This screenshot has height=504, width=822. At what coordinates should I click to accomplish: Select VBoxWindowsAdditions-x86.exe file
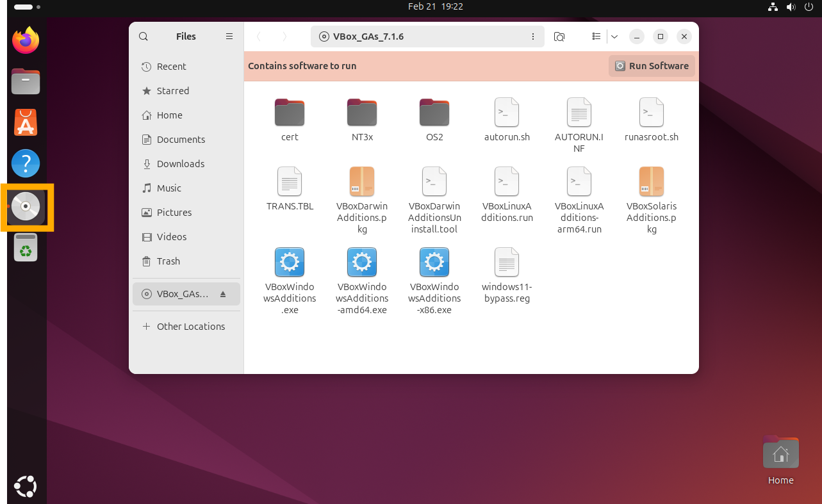[x=434, y=281]
